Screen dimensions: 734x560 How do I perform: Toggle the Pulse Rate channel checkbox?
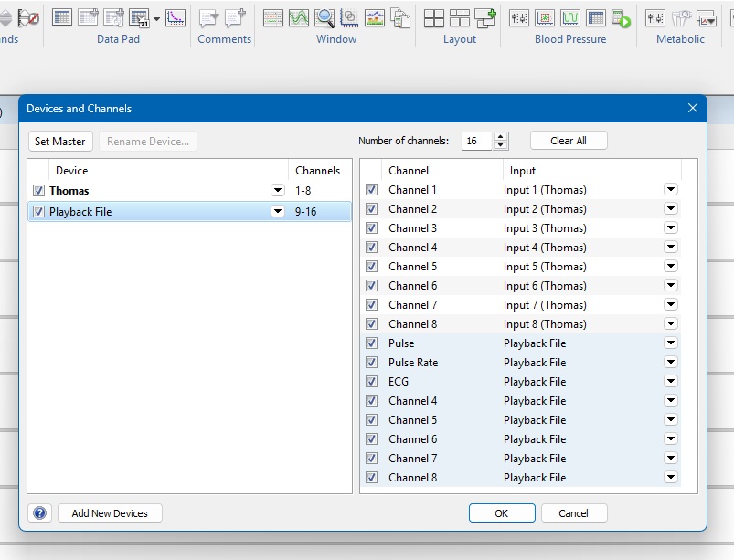coord(372,363)
